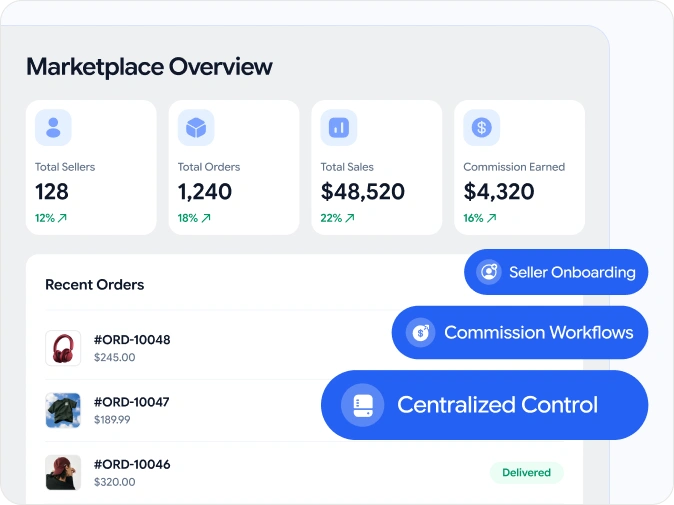Open order #ORD-10048
The height and width of the screenshot is (505, 674).
(x=132, y=340)
